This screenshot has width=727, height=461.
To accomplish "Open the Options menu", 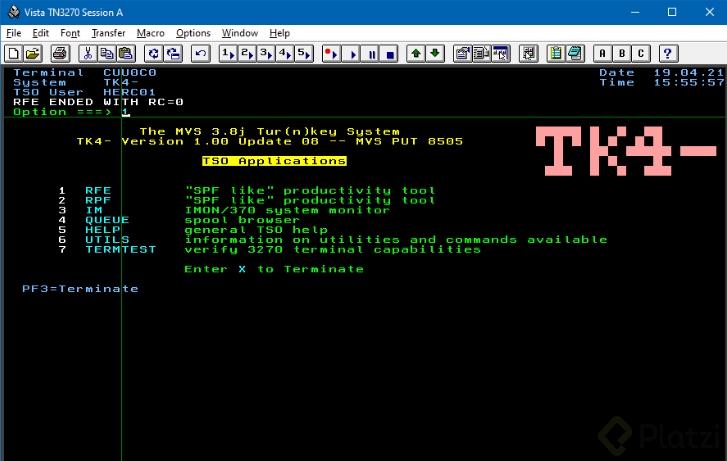I will (x=193, y=33).
